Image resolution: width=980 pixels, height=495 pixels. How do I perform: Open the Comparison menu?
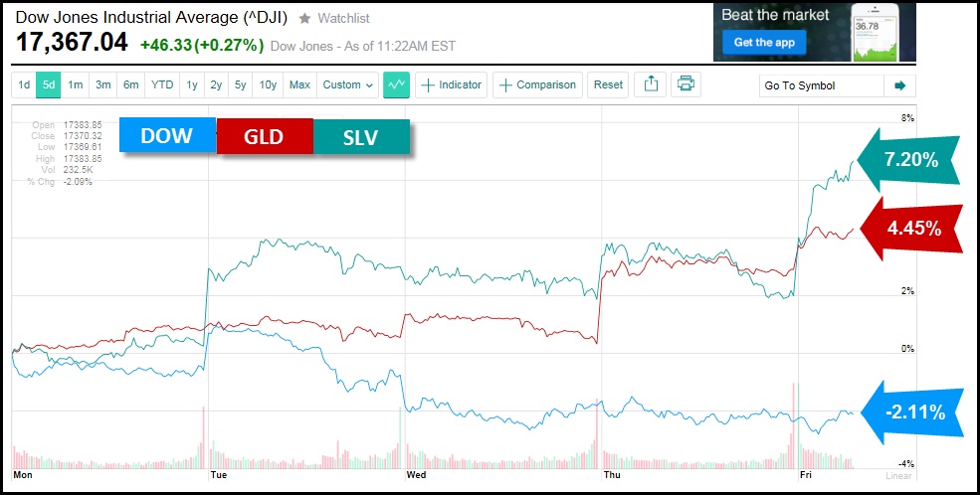pyautogui.click(x=537, y=85)
